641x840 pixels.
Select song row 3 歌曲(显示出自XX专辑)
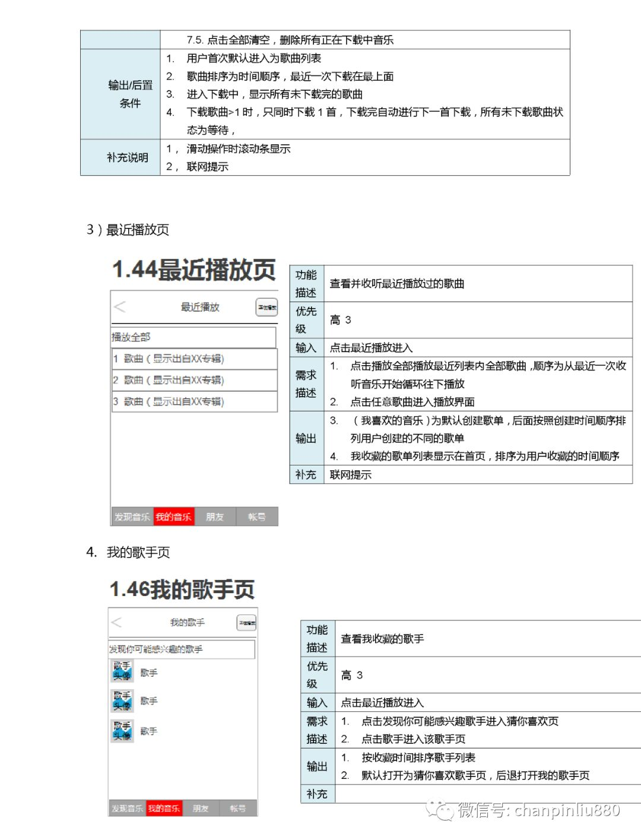tap(195, 401)
